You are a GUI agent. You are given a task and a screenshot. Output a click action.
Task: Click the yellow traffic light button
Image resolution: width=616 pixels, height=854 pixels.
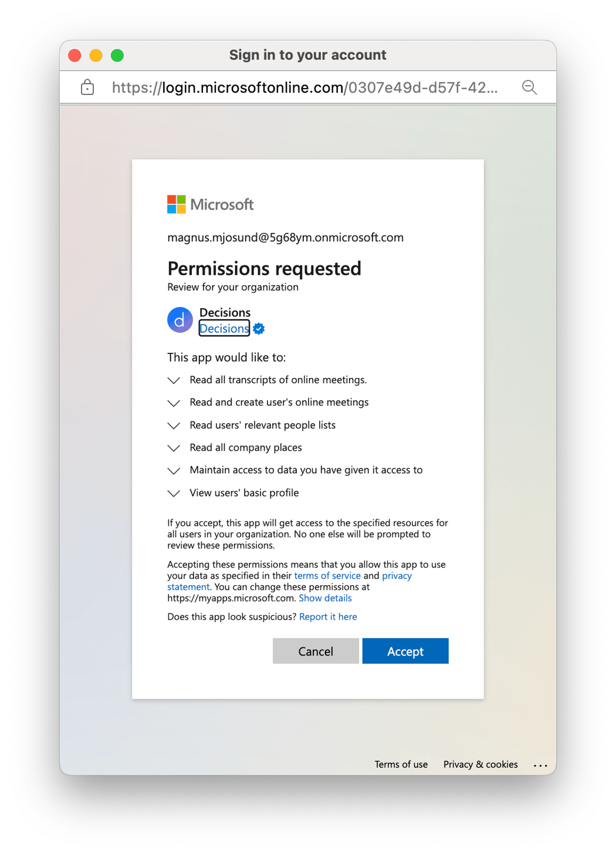[x=96, y=55]
